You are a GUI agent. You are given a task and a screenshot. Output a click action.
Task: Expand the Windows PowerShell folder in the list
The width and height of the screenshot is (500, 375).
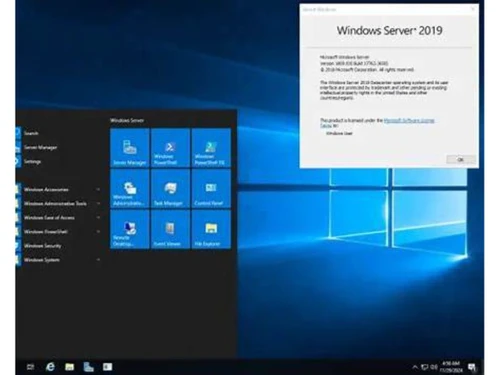[x=58, y=232]
